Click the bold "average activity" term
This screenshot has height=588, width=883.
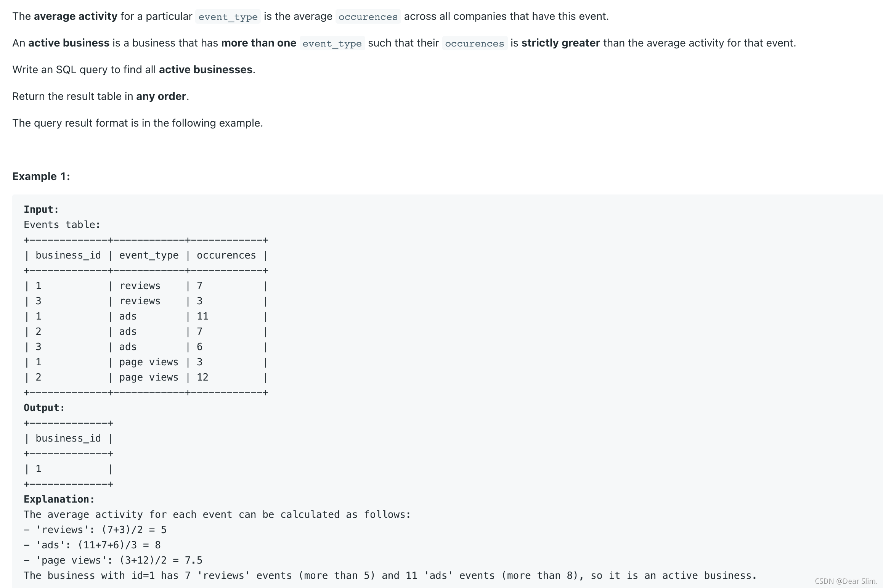coord(75,16)
